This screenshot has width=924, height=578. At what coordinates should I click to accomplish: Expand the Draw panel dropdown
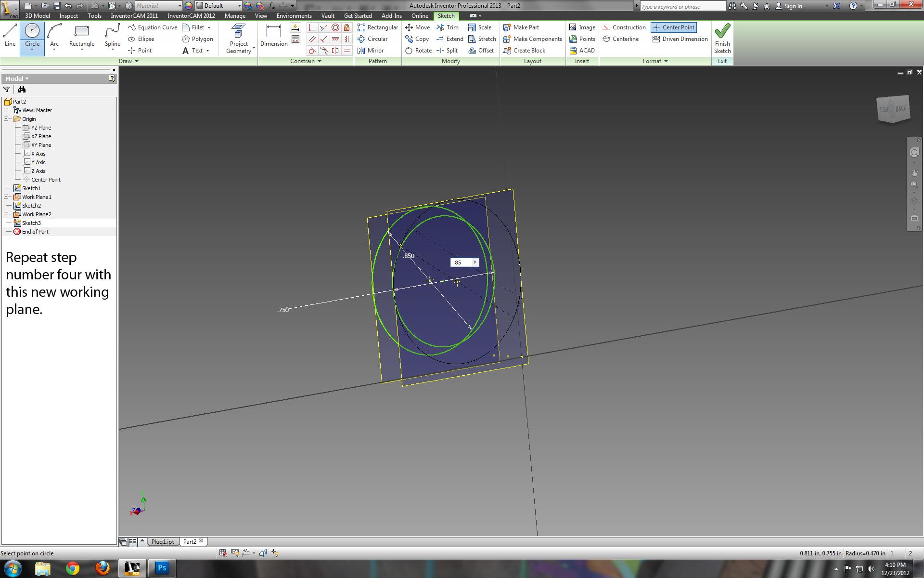pos(137,61)
